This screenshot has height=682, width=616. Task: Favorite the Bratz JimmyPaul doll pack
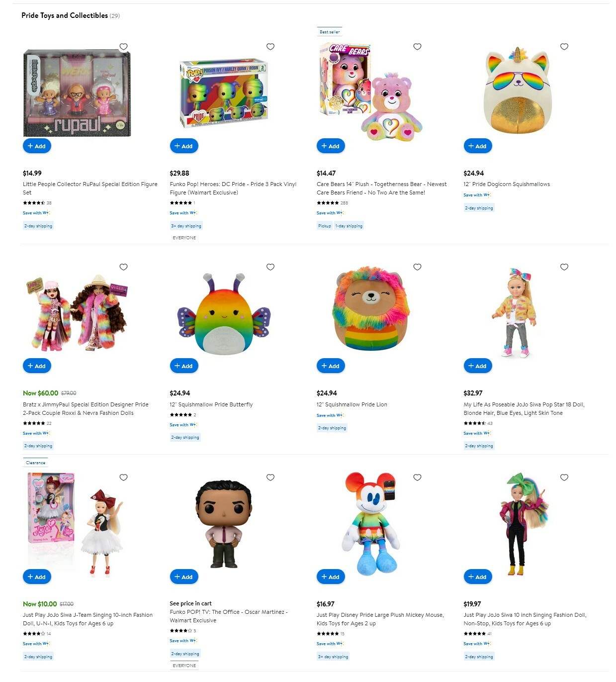[x=123, y=267]
